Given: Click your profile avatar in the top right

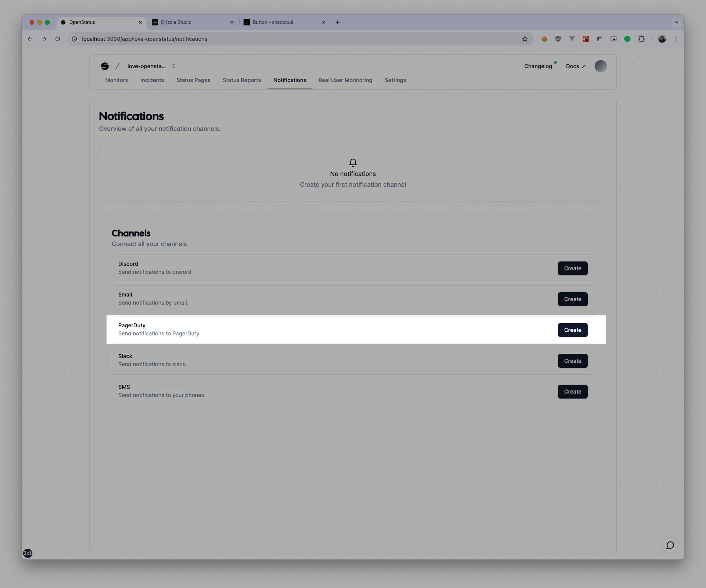Looking at the screenshot, I should [x=600, y=66].
